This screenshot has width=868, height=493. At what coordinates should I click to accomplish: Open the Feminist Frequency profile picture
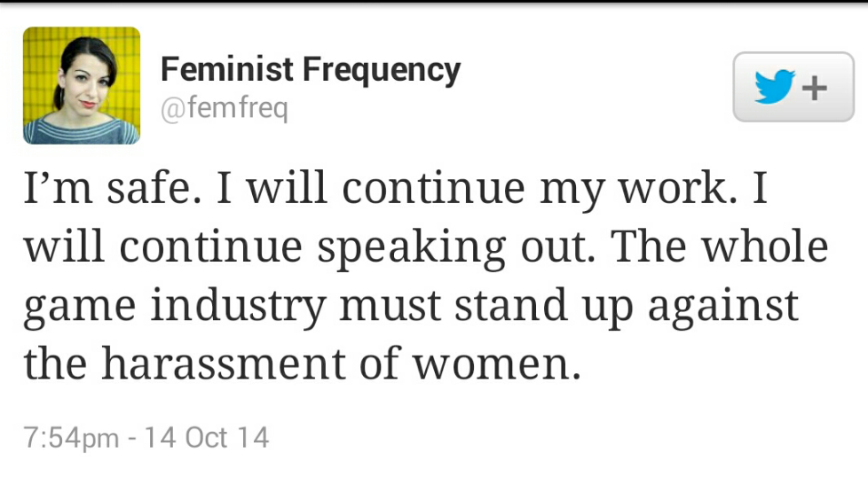tap(82, 85)
